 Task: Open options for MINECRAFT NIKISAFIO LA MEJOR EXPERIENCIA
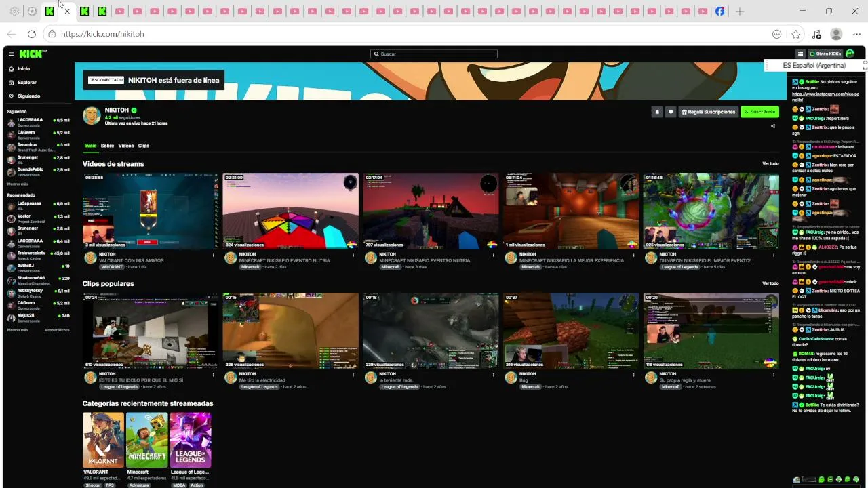pos(634,255)
